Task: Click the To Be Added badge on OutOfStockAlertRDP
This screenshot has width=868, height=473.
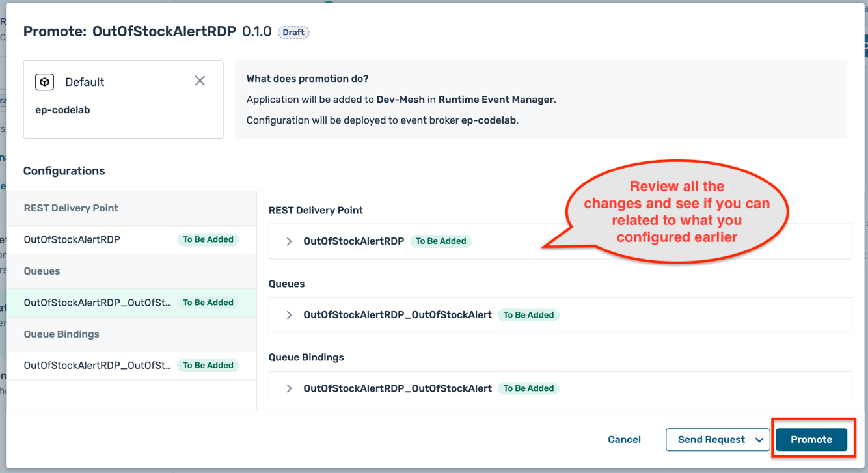Action: pos(442,241)
